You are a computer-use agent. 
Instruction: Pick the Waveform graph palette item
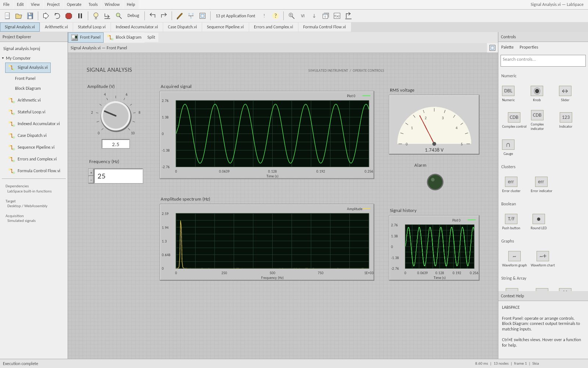[x=514, y=256]
